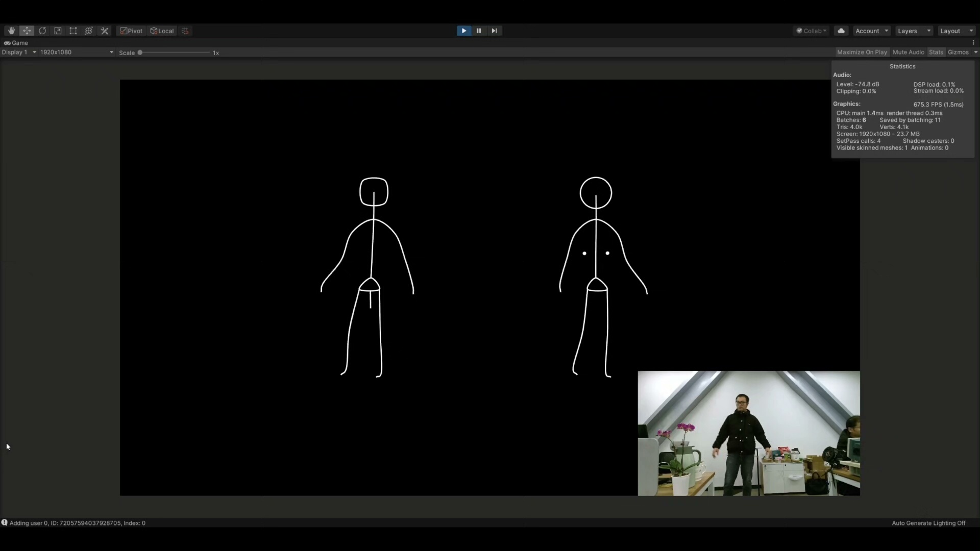Click the Pause button in toolbar
This screenshot has height=551, width=980.
(x=479, y=31)
